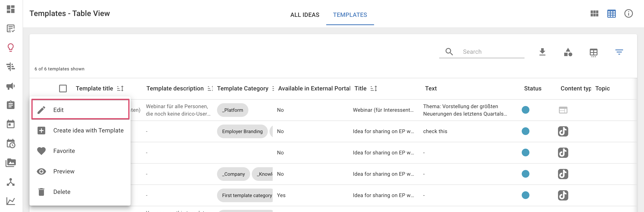Download the templates table export
644x212 pixels.
pos(542,52)
